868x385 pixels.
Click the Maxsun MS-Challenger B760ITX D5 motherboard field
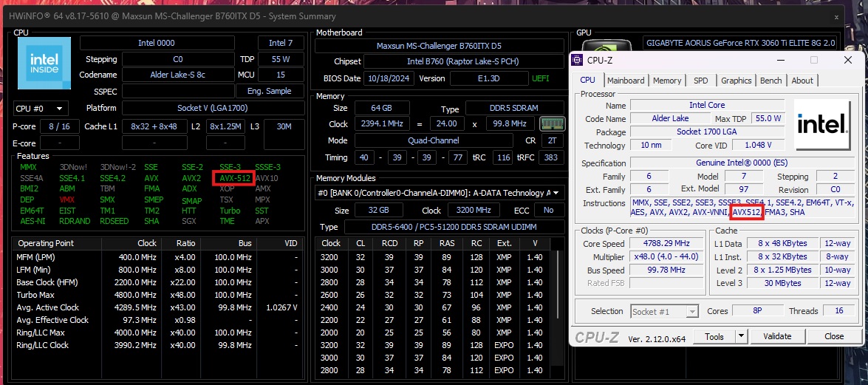coord(439,46)
